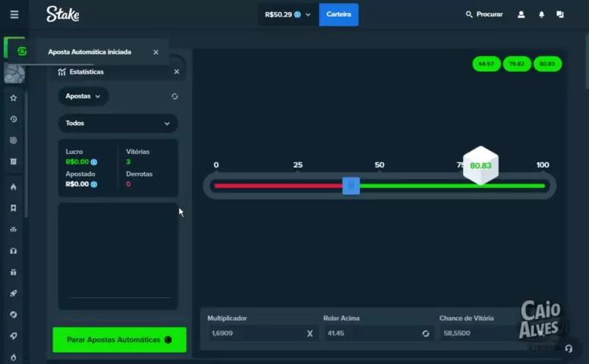Expand the Apostas dropdown
Image resolution: width=589 pixels, height=364 pixels.
[x=83, y=96]
